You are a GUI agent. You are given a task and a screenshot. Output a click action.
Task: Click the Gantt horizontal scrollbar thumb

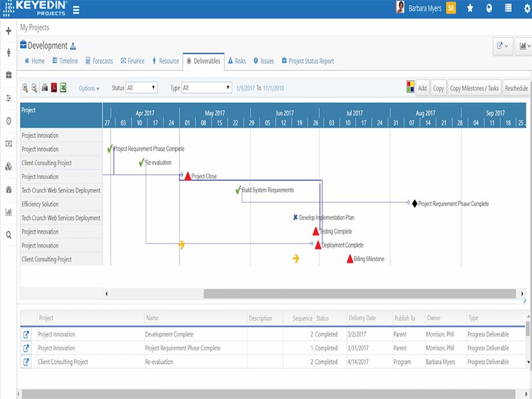[x=359, y=293]
